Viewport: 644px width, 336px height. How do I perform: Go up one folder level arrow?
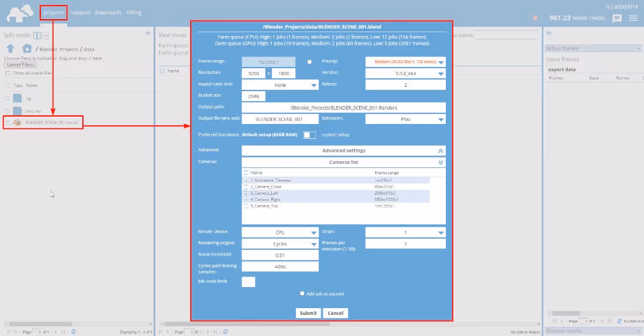tap(11, 48)
